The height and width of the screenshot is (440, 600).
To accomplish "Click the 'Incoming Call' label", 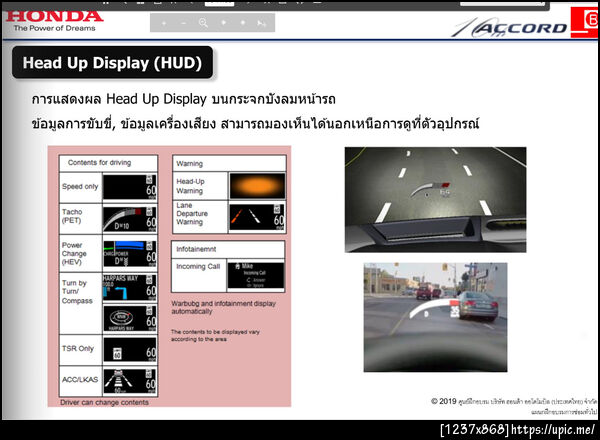I will (x=198, y=266).
